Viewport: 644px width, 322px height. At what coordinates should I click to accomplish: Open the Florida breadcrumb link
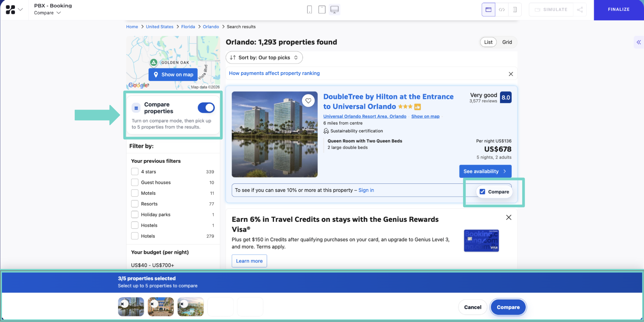pyautogui.click(x=188, y=27)
